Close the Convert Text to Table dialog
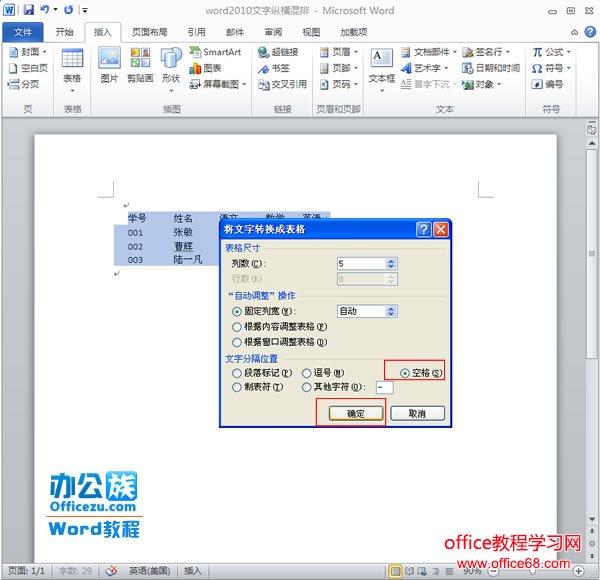Screen dimensions: 600x580 [x=440, y=229]
